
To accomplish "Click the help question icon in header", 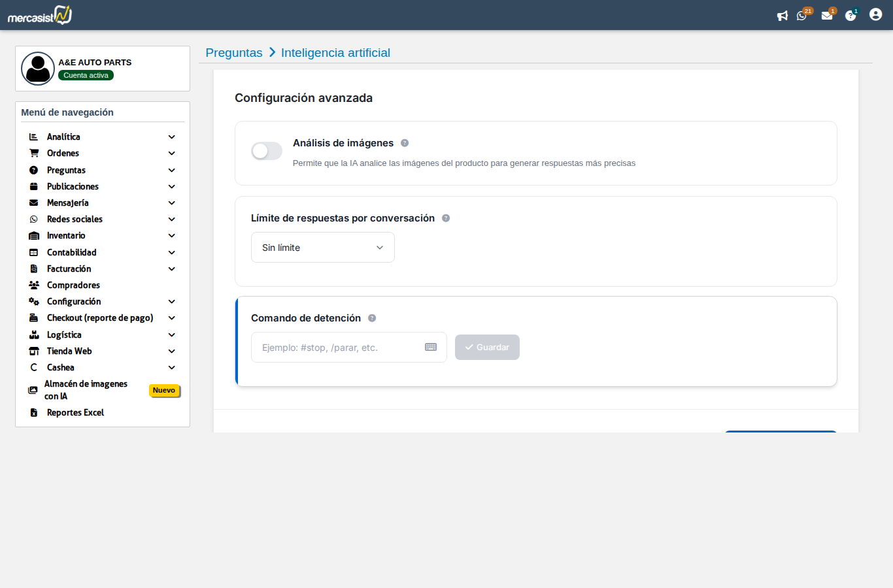I will click(x=850, y=16).
